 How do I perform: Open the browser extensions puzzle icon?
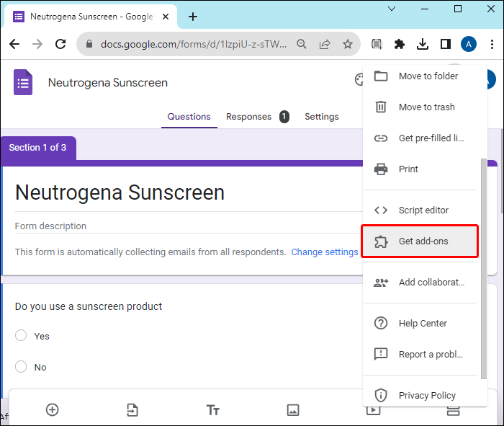coord(400,44)
